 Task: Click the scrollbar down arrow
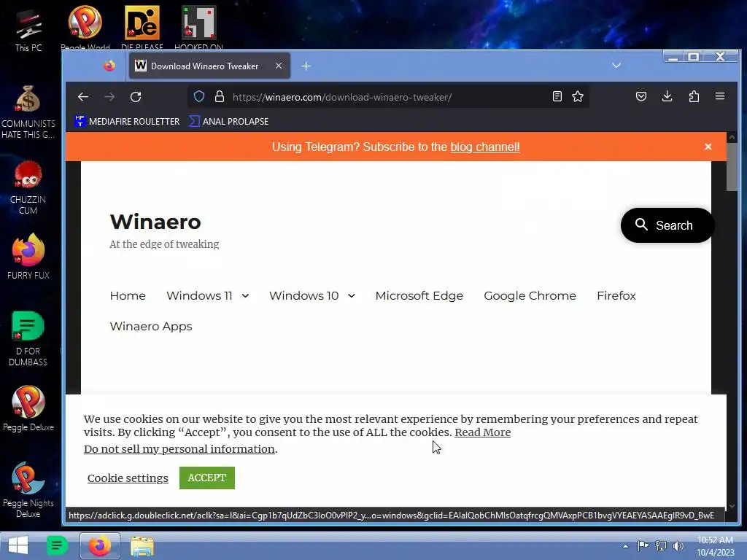click(731, 506)
